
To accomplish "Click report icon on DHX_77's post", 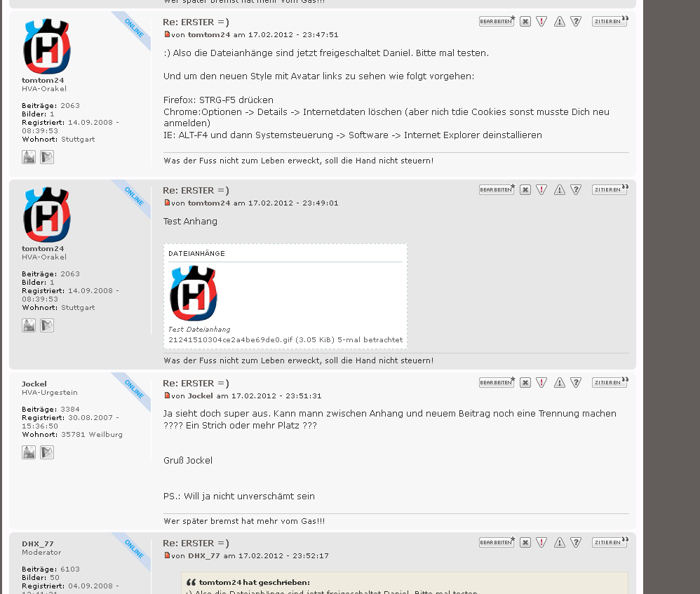I will point(541,542).
